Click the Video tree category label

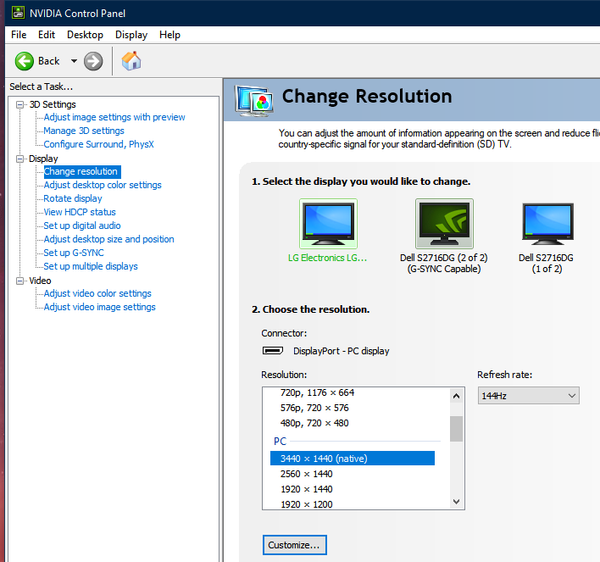click(x=40, y=281)
